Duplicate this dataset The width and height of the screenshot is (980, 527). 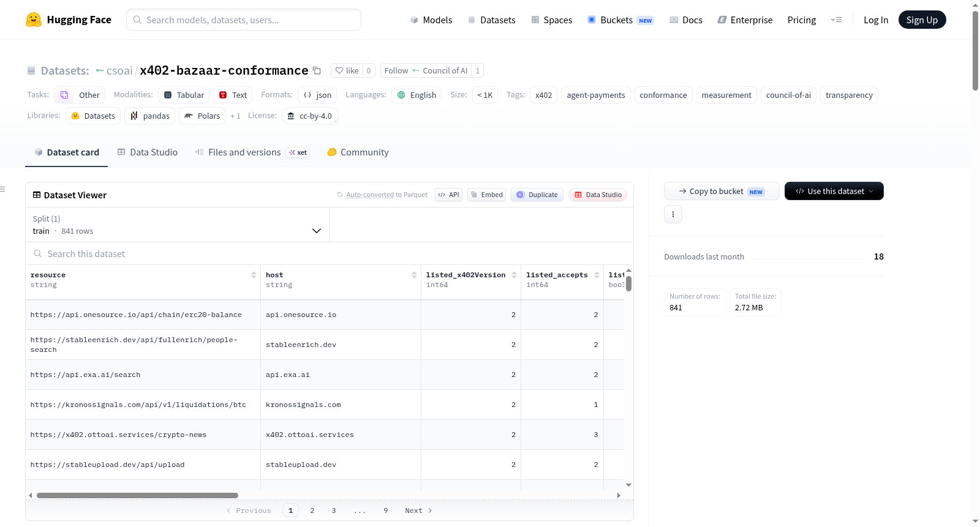[x=537, y=195]
